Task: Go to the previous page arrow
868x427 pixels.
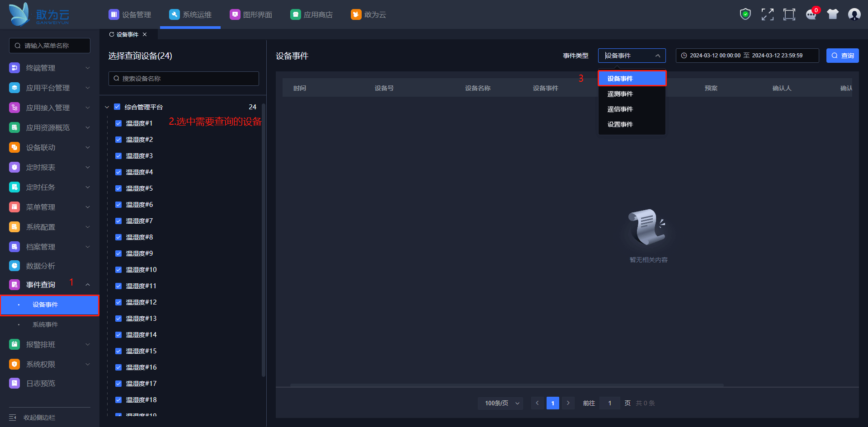Action: click(538, 403)
